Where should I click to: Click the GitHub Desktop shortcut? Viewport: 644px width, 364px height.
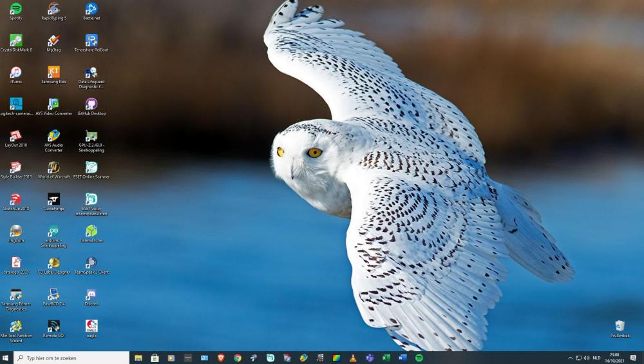coord(91,104)
